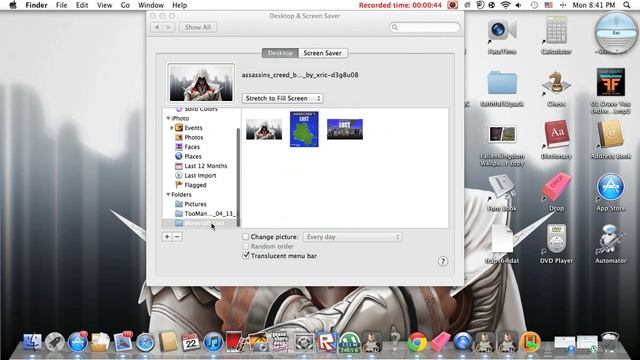Open the Go menu
The image size is (640, 360).
tap(125, 5)
